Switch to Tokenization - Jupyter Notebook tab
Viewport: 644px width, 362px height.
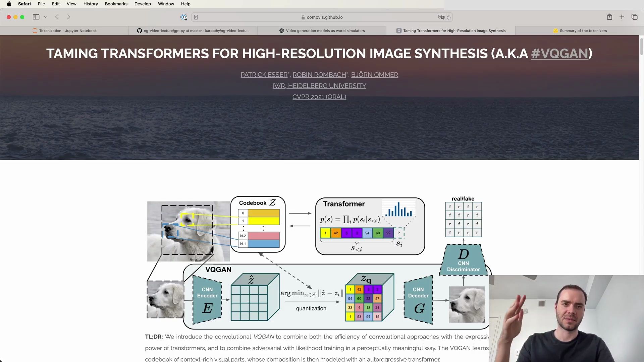pyautogui.click(x=64, y=31)
